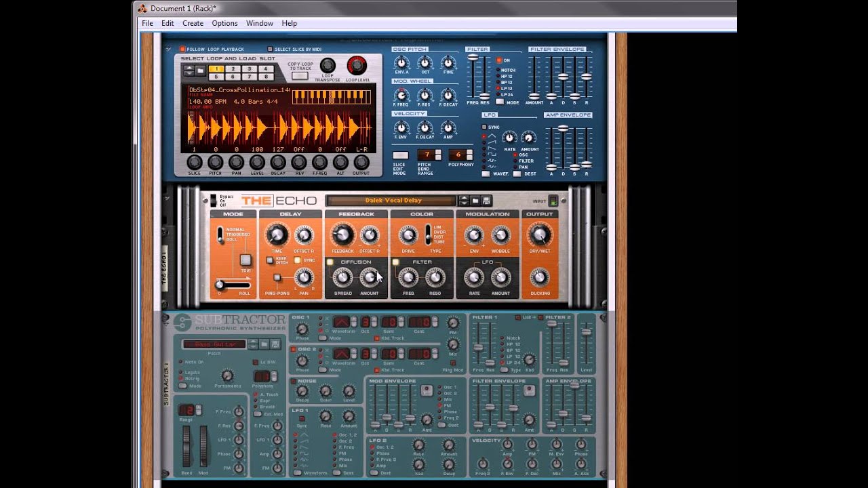
Task: Open the Create menu
Action: 193,23
